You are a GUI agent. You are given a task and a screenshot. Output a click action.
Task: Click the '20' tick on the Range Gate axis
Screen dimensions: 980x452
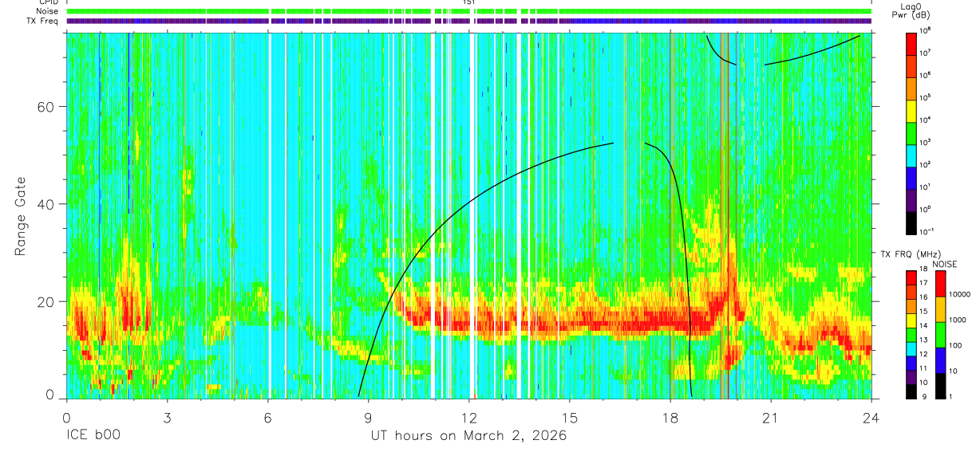(45, 301)
